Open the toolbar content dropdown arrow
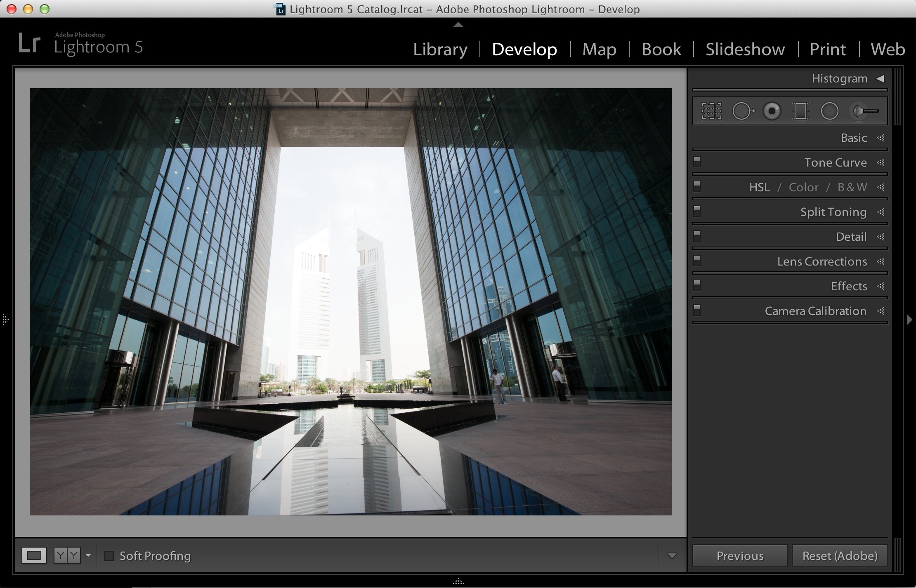 [x=672, y=556]
